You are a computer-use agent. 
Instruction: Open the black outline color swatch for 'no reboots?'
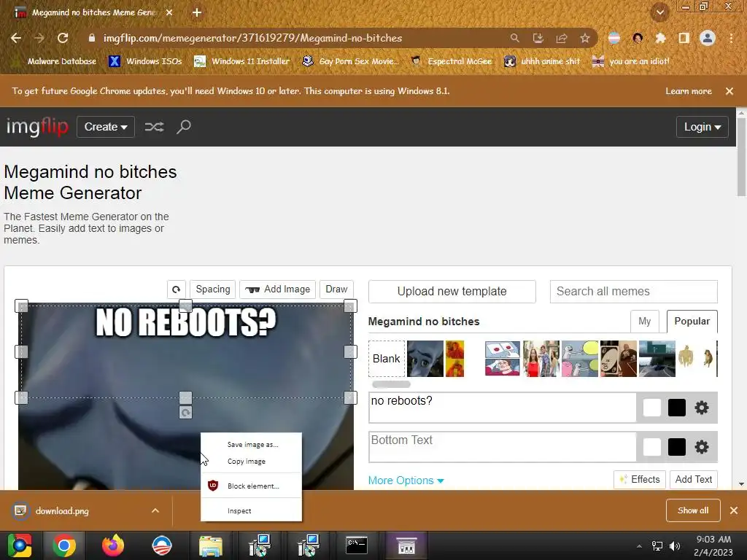click(676, 408)
